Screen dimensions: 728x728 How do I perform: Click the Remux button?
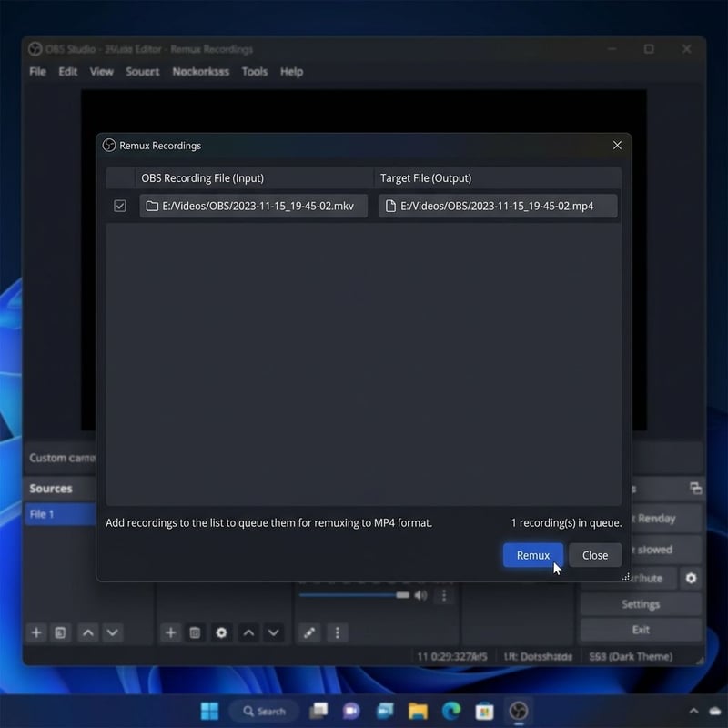pyautogui.click(x=532, y=555)
